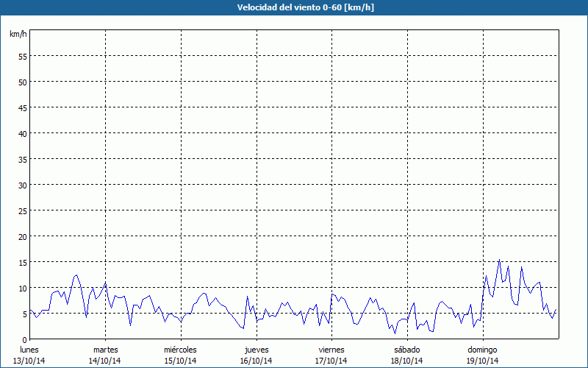
Task: Click the 30 value on the y-axis
Action: tap(22, 185)
